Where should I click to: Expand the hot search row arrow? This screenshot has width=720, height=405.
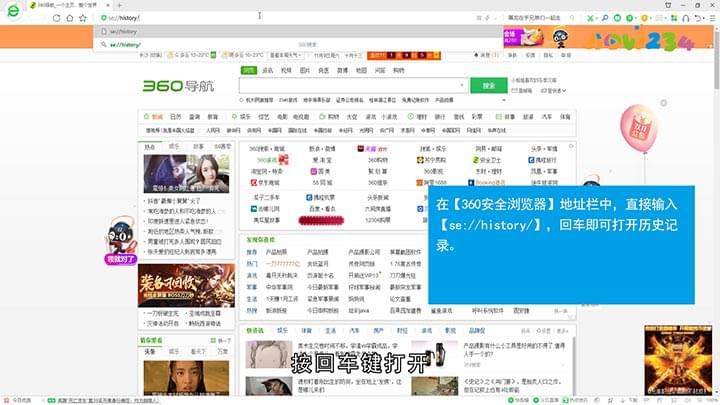point(504,100)
